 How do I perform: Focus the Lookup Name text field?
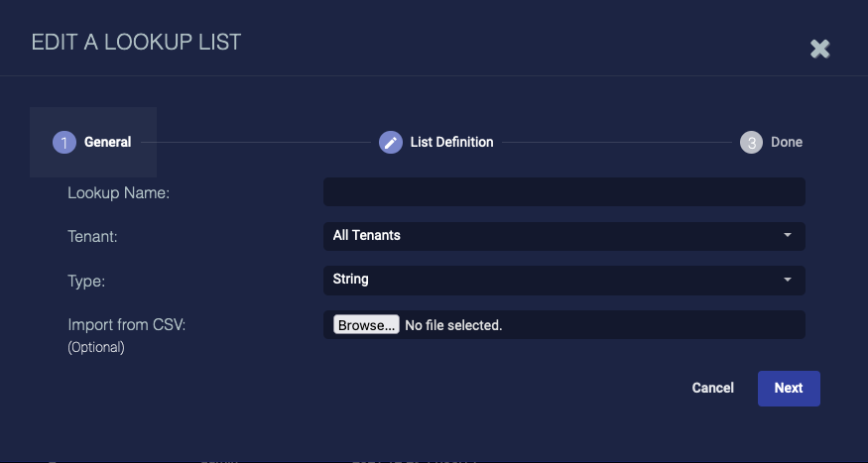(563, 192)
